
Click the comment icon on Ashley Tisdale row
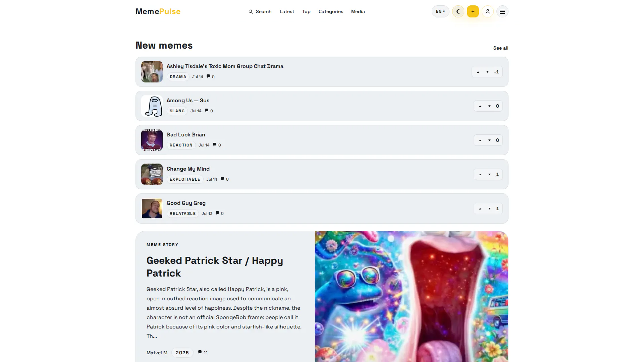pyautogui.click(x=208, y=76)
